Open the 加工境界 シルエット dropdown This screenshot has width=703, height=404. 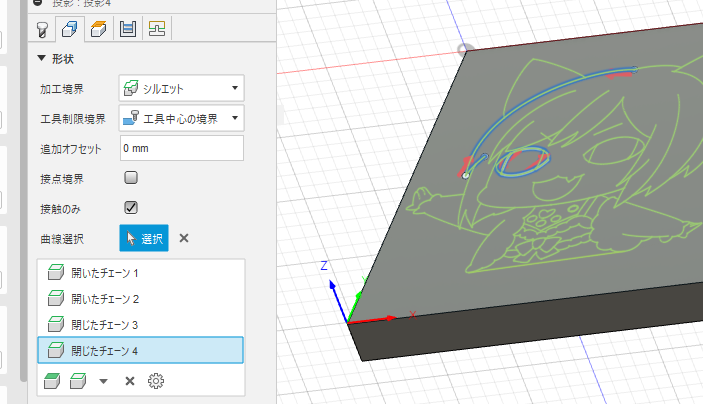click(182, 88)
